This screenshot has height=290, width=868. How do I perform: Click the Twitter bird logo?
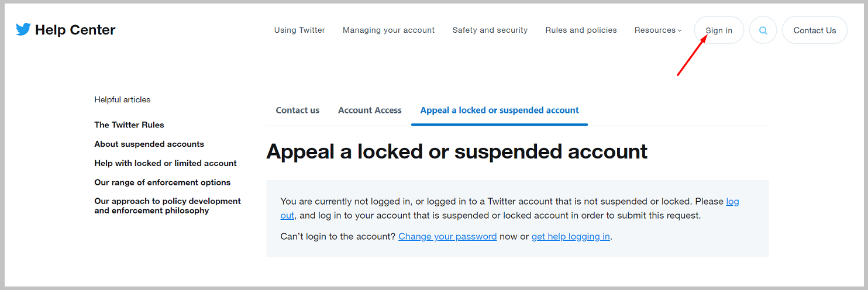click(23, 30)
